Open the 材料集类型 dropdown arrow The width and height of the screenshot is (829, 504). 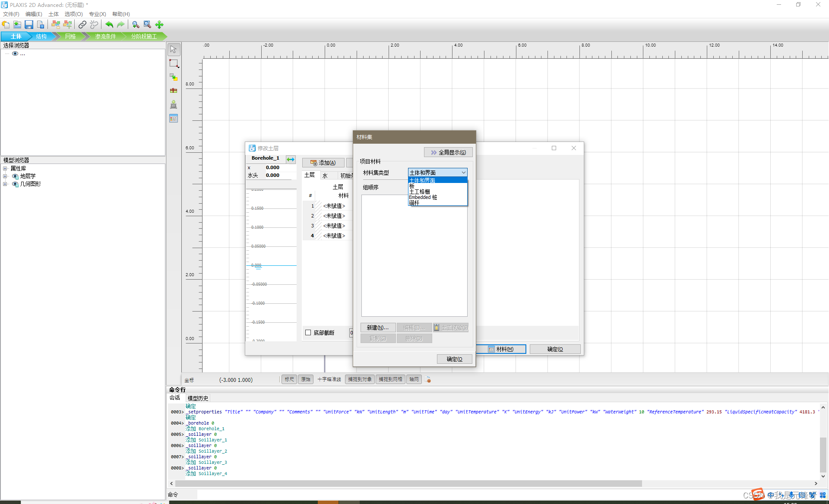[x=463, y=173]
